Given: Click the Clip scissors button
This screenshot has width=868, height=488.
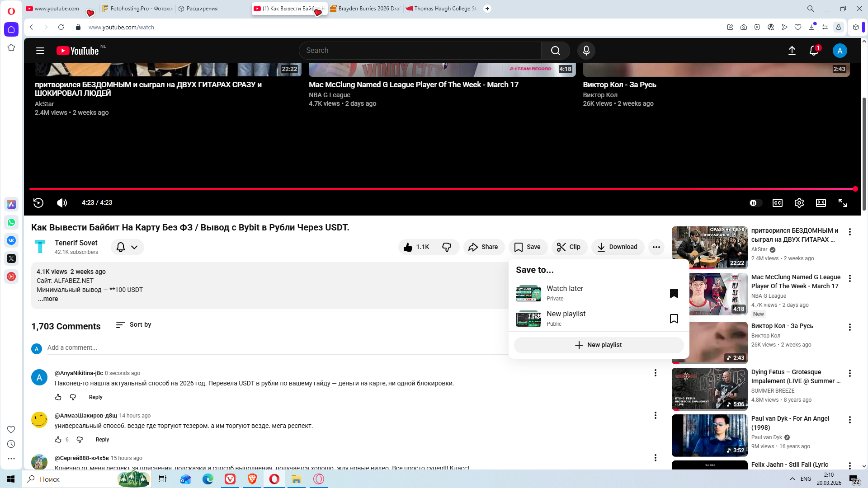Looking at the screenshot, I should (x=569, y=247).
